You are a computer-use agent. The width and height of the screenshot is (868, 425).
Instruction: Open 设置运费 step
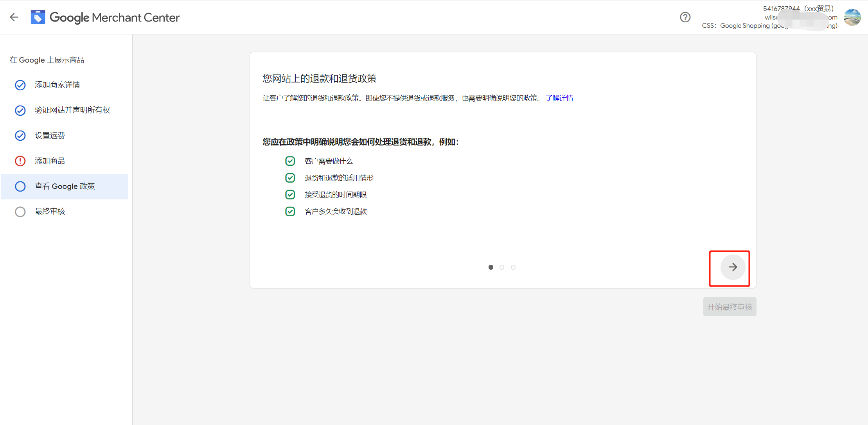tap(65, 136)
